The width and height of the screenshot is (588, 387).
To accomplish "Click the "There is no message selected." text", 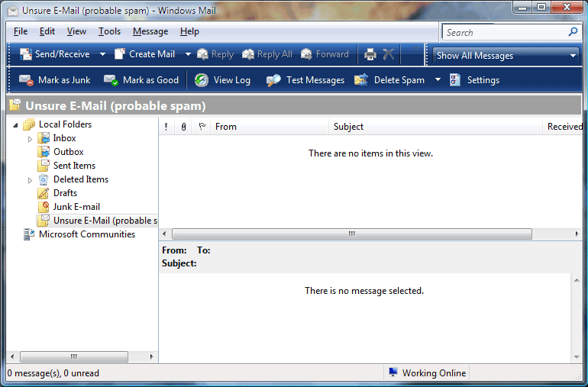I will [x=364, y=291].
